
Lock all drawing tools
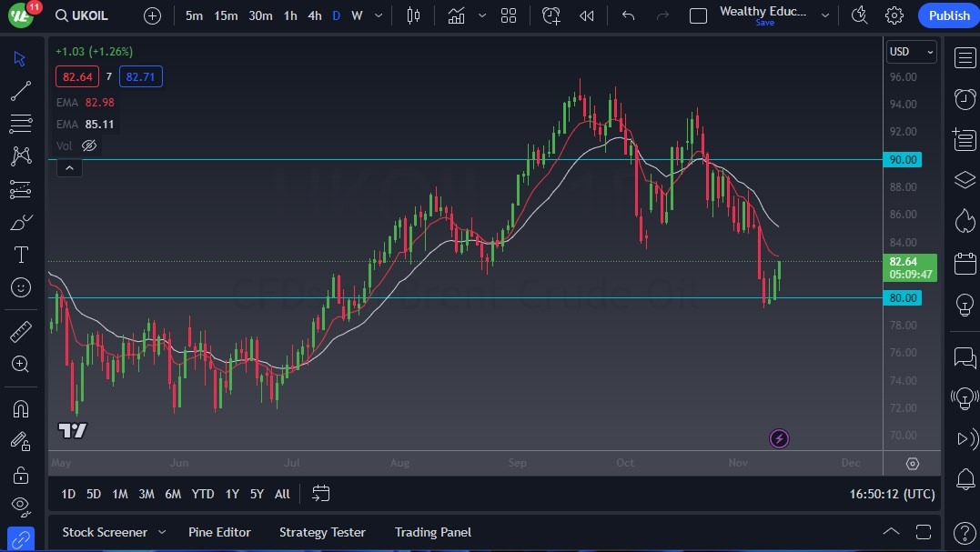coord(22,474)
